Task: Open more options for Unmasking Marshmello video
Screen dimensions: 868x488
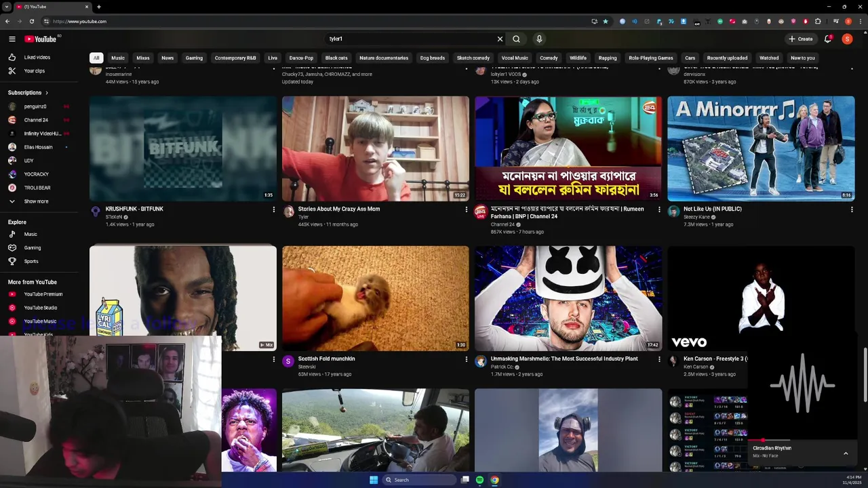Action: (659, 359)
